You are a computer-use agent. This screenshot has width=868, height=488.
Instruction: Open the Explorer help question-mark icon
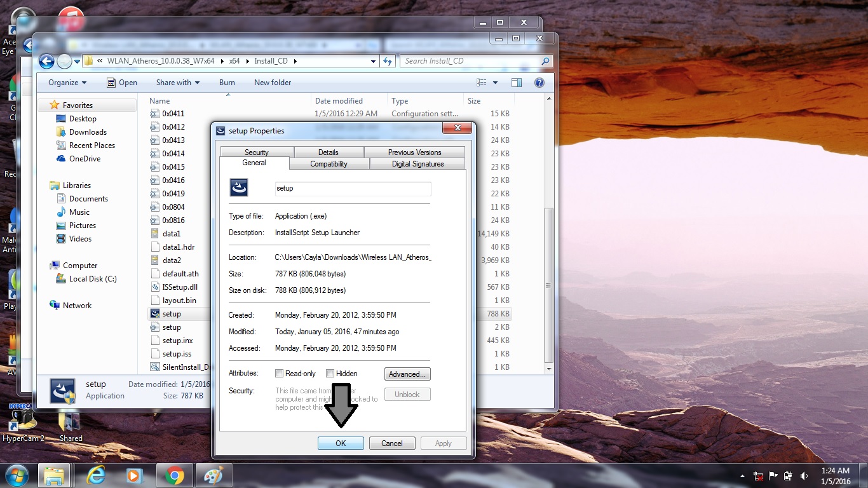pyautogui.click(x=539, y=83)
